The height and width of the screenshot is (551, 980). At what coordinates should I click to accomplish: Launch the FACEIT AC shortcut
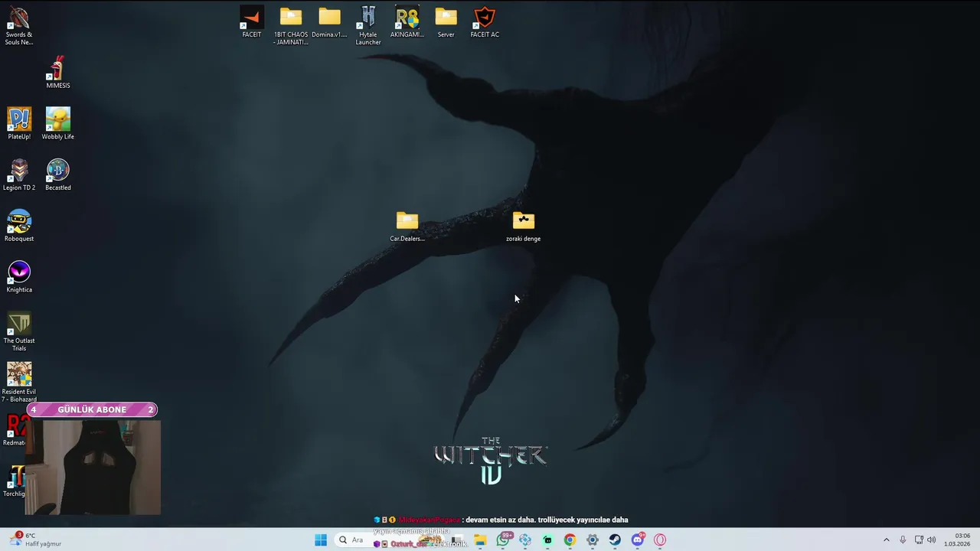pos(485,21)
